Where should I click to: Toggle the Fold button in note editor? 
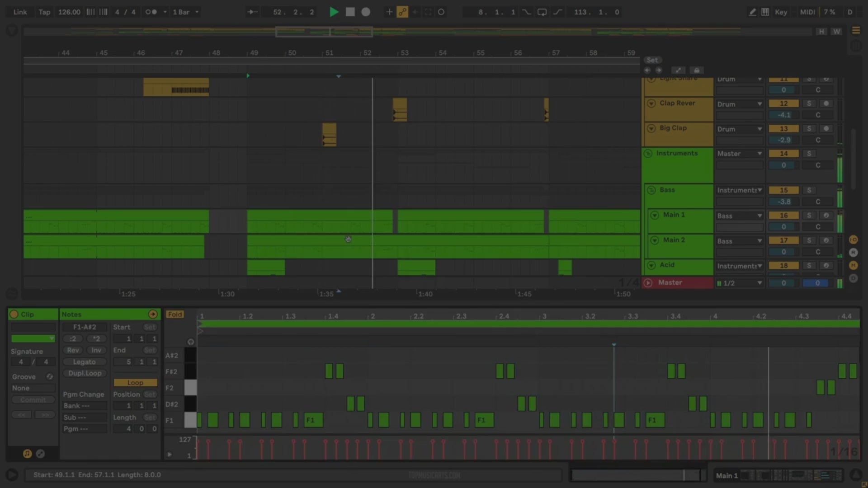click(x=175, y=314)
